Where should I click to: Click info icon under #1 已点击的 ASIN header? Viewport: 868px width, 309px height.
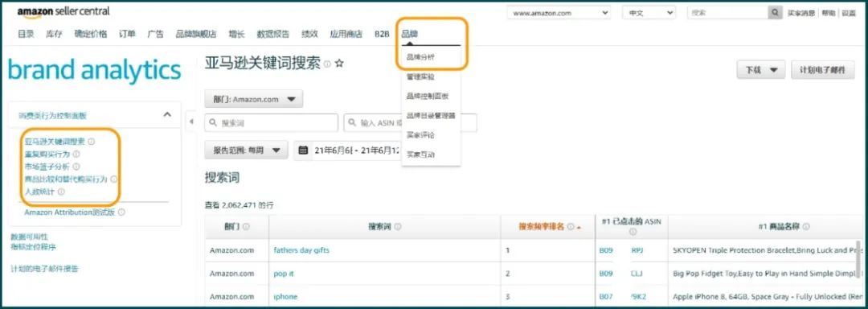(x=633, y=232)
